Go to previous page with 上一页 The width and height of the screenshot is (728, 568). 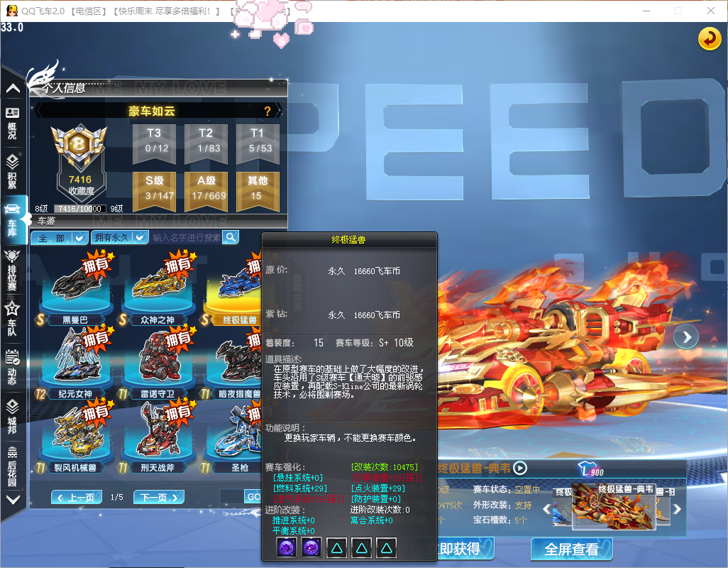(76, 498)
